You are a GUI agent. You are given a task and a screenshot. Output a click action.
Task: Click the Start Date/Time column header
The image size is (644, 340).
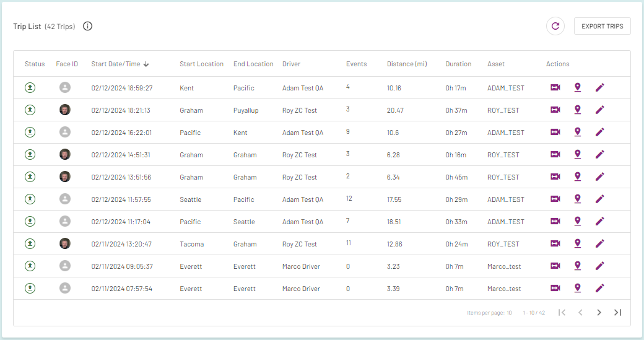pos(116,64)
